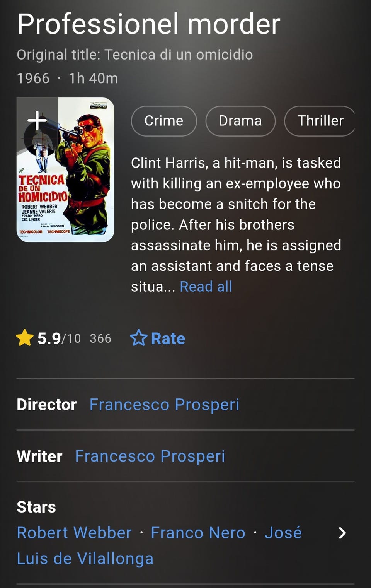This screenshot has height=588, width=371.
Task: Select the Crime genre chip
Action: (164, 121)
